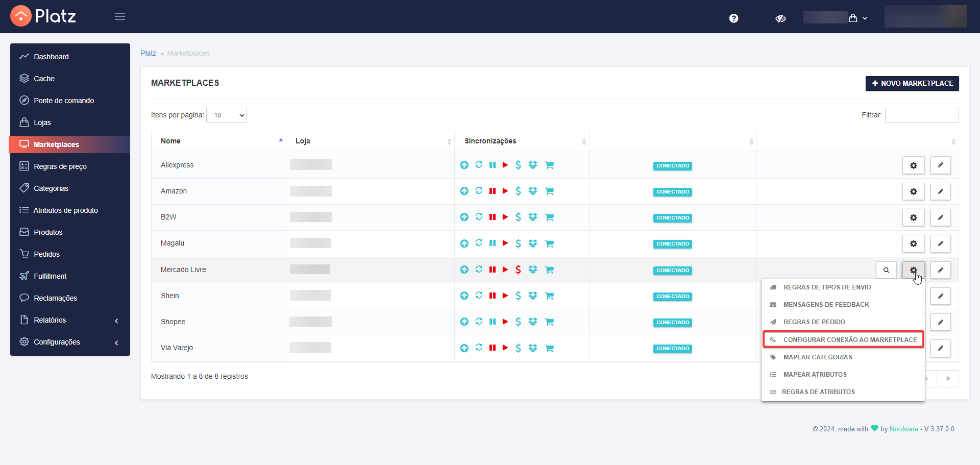This screenshot has width=980, height=465.
Task: Click red play icon in Magalu row
Action: point(505,243)
